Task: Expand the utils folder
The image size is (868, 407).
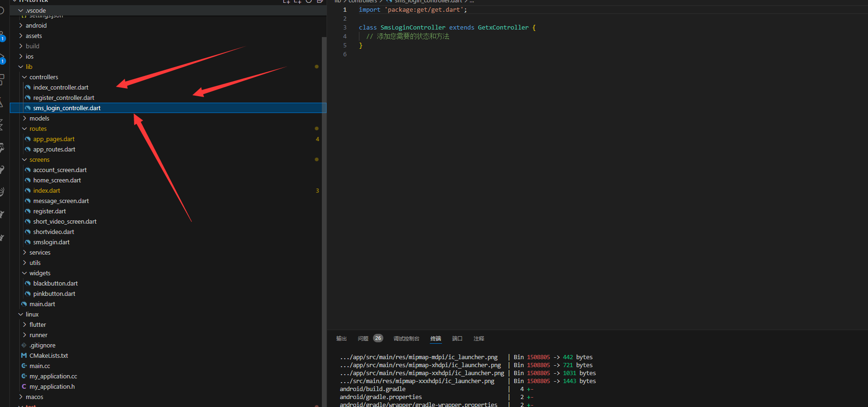Action: (24, 263)
